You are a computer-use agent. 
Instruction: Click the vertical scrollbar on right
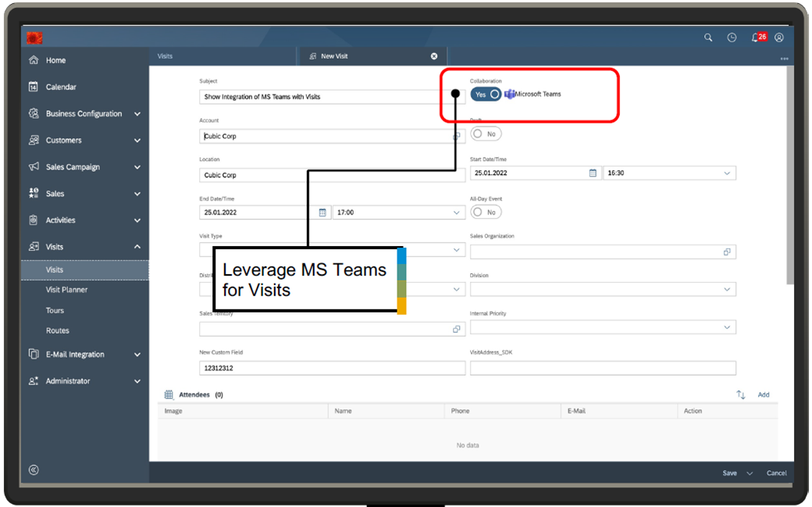click(x=789, y=176)
